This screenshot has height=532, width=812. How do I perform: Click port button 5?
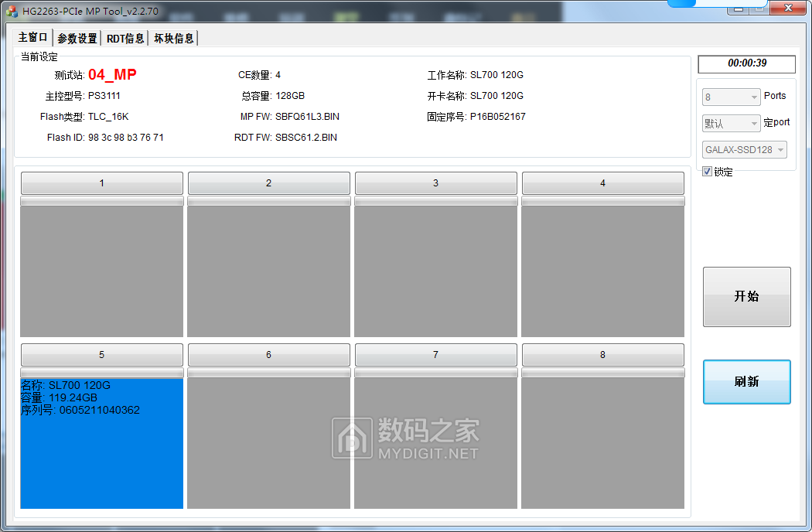tap(102, 355)
